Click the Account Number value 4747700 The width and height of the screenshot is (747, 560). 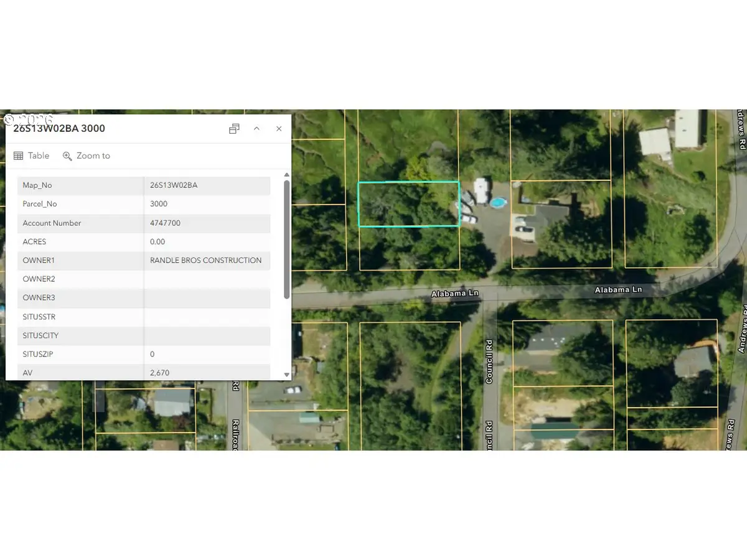pyautogui.click(x=165, y=223)
